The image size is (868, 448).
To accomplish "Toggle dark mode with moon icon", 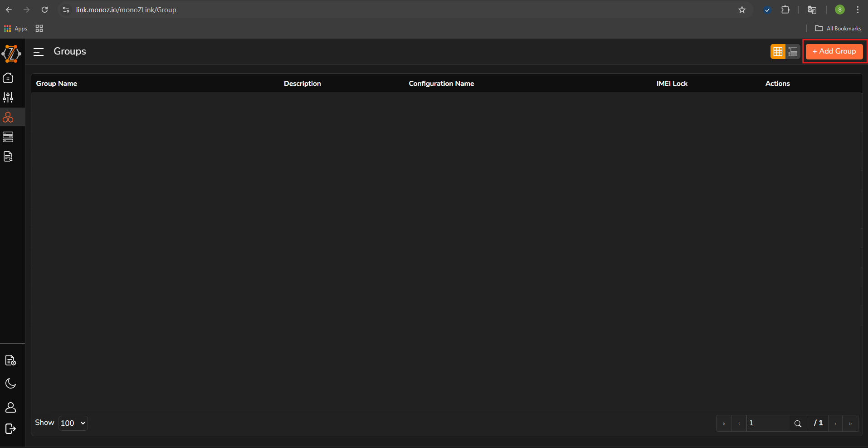I will [10, 384].
